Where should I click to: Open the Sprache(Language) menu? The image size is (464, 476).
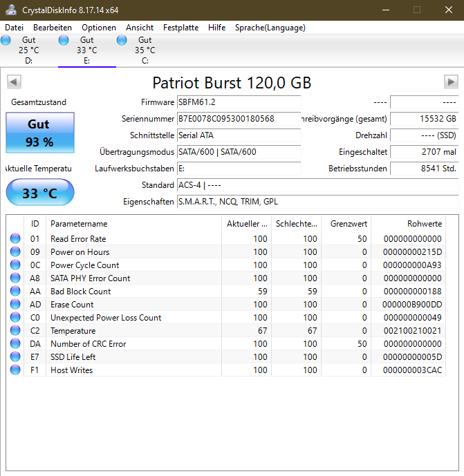(x=270, y=28)
